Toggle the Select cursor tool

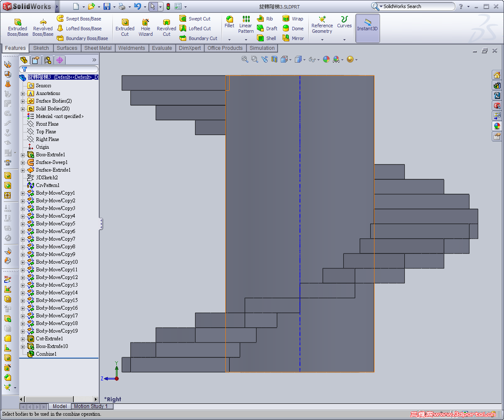coord(153,6)
